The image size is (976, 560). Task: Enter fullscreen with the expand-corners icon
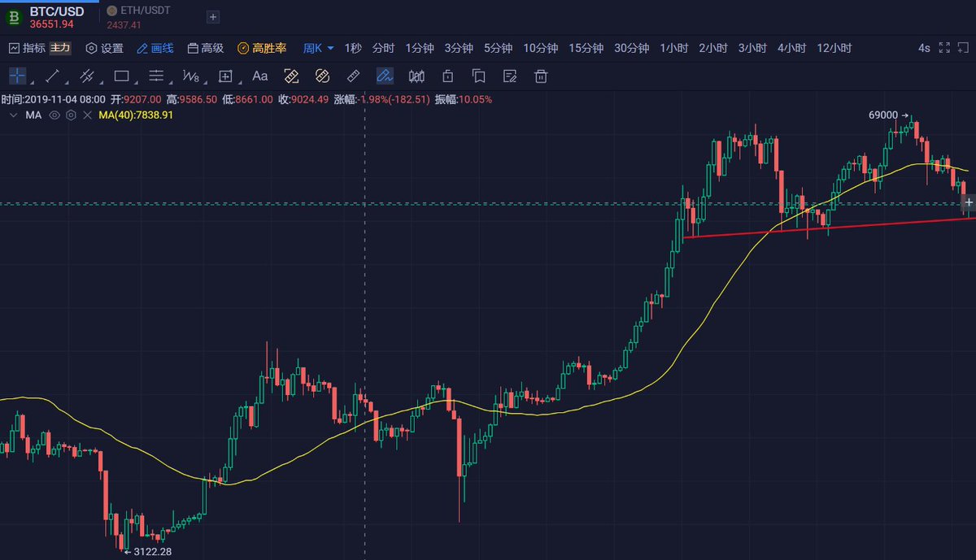(x=944, y=48)
